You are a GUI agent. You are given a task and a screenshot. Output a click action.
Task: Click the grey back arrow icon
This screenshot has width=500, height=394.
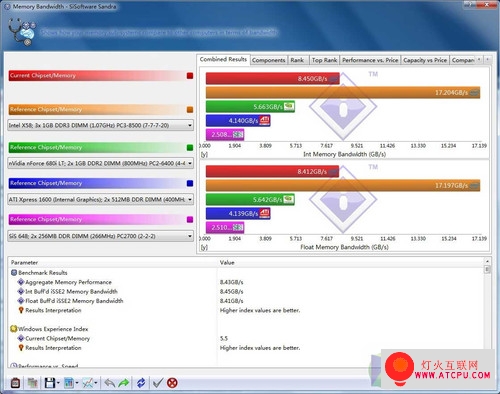(x=109, y=383)
